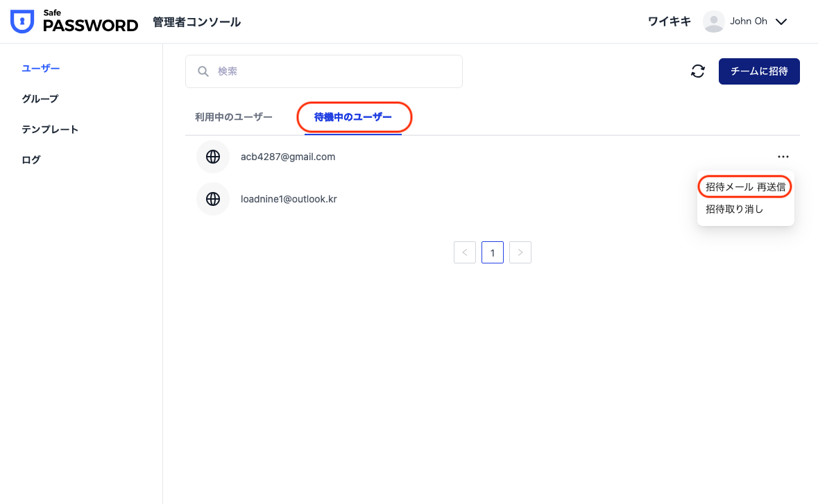Click the globe icon for loadnine1@outlook.kr
Viewport: 818px width, 504px height.
(x=213, y=199)
